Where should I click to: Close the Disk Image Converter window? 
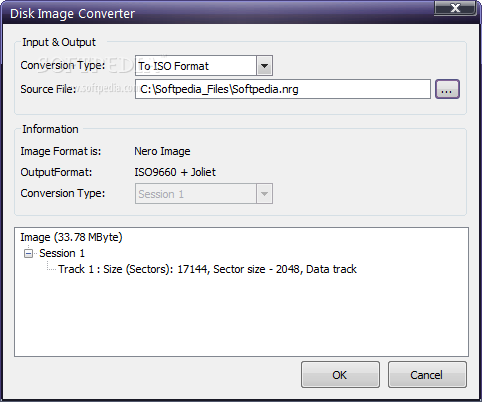click(x=455, y=7)
